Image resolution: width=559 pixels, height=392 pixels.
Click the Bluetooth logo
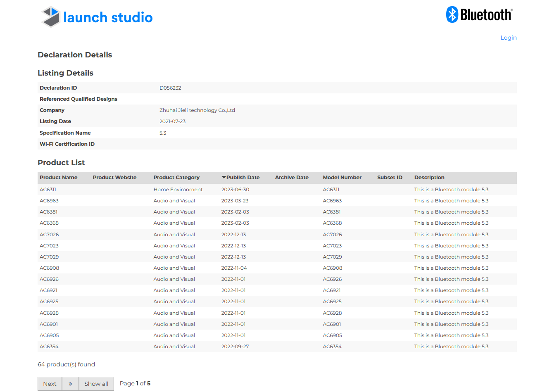[x=480, y=15]
